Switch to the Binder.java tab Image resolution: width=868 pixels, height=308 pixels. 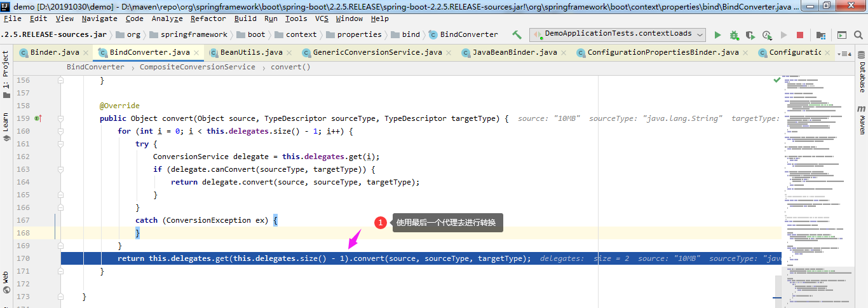click(x=53, y=53)
